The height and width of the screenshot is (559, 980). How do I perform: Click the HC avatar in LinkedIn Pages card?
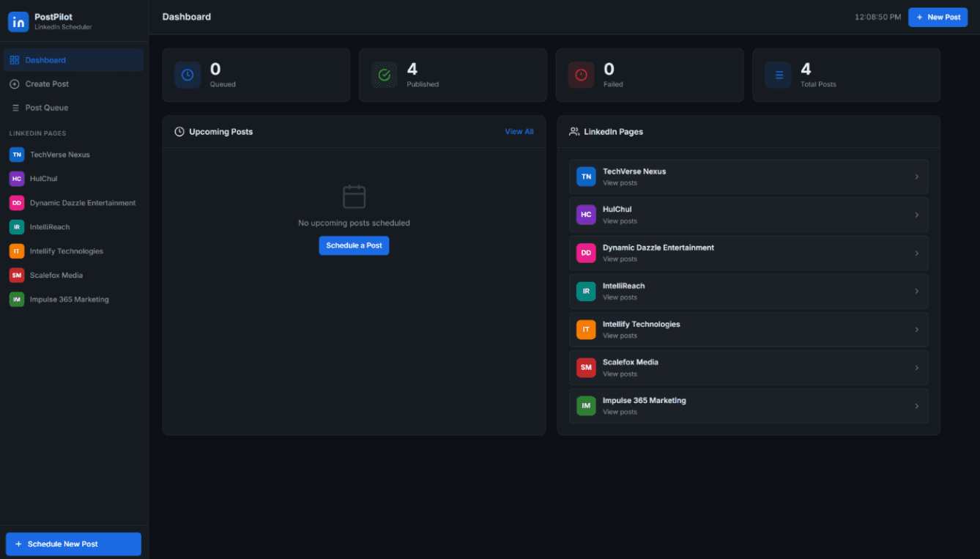(x=586, y=215)
